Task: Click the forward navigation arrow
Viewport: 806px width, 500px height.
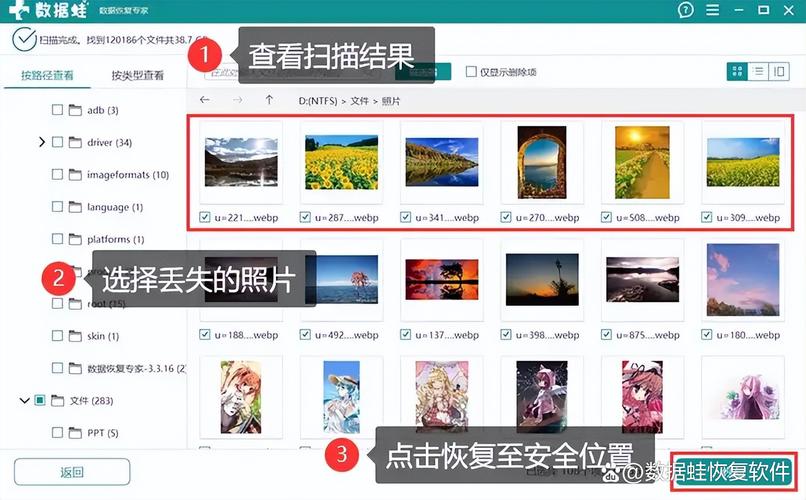Action: coord(237,100)
